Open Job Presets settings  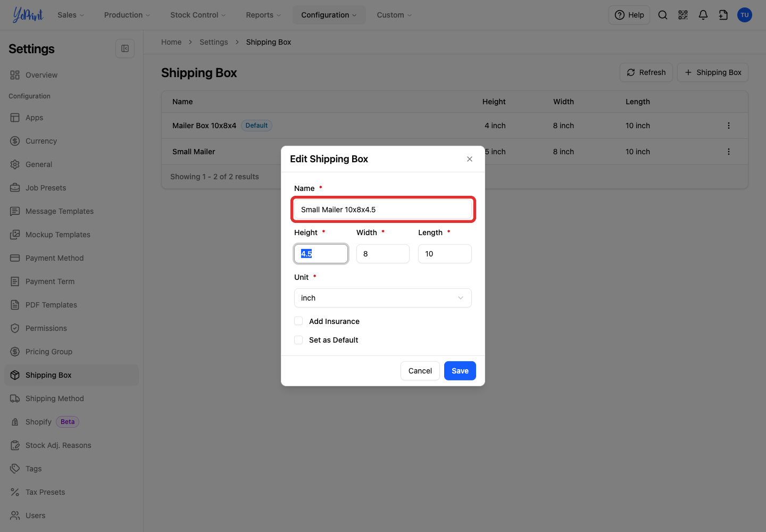point(72,188)
